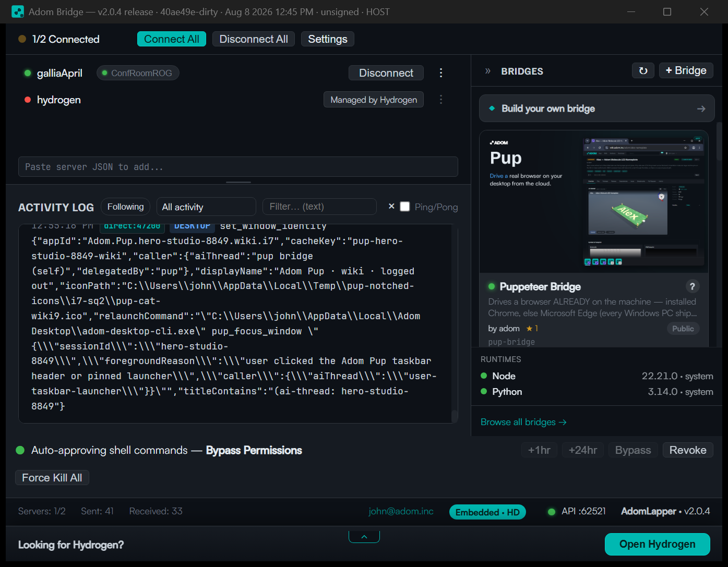Click the Sent: 41 counter
728x567 pixels.
click(97, 511)
